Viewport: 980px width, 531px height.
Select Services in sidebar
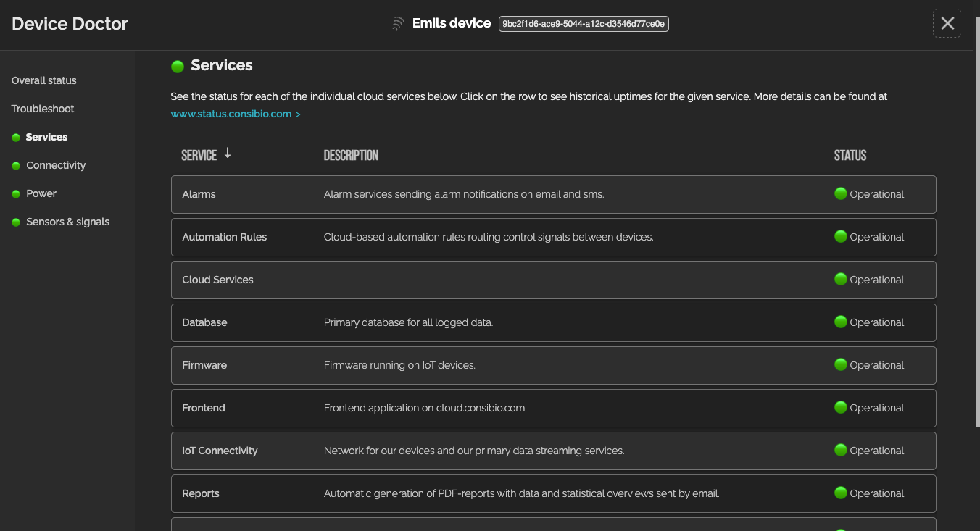pyautogui.click(x=46, y=137)
